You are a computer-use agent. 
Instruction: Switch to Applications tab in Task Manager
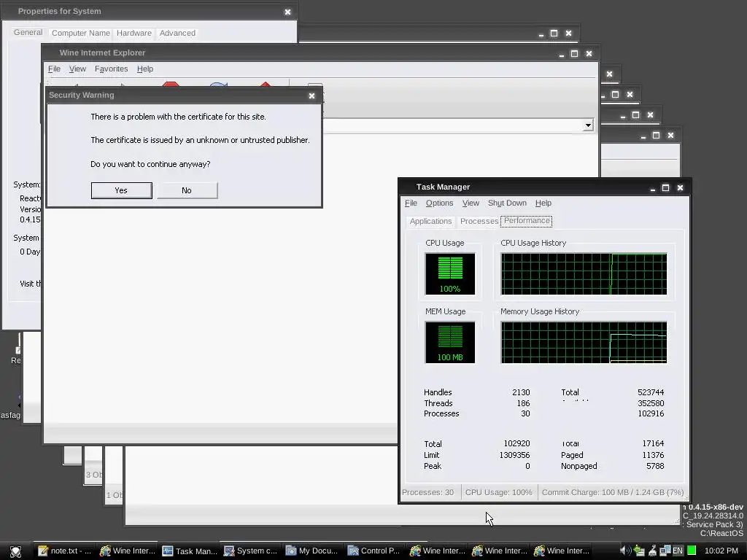(430, 222)
